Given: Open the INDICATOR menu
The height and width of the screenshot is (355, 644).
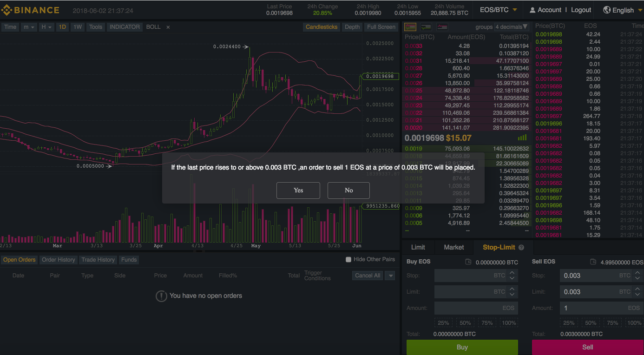Looking at the screenshot, I should (125, 27).
